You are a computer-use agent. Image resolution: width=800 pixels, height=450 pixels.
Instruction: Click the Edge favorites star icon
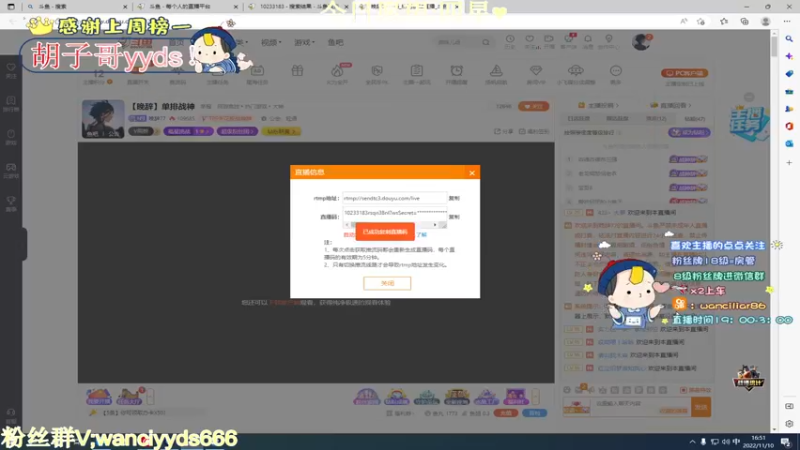pos(724,21)
